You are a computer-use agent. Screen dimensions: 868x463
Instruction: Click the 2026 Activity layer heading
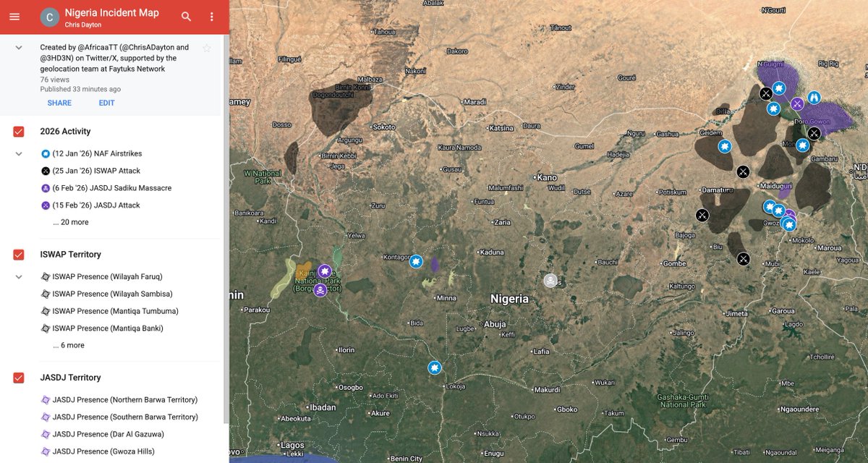[65, 132]
